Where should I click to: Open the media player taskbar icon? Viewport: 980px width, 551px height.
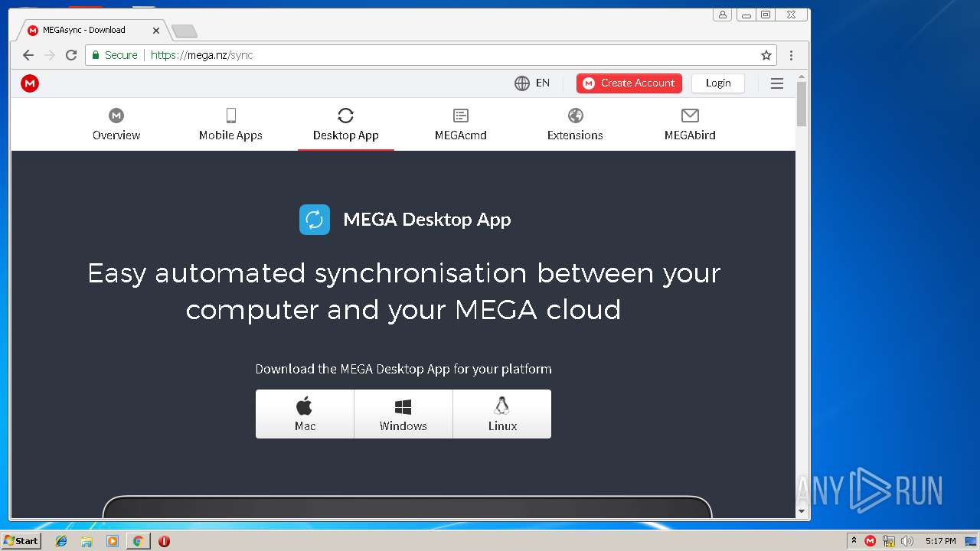(x=113, y=541)
